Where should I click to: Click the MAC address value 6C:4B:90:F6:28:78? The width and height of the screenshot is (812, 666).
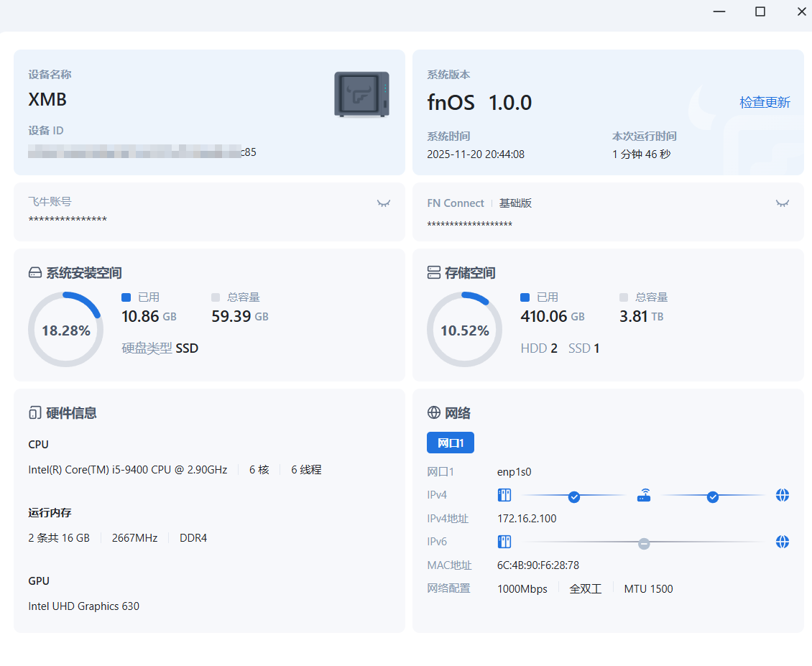[538, 565]
